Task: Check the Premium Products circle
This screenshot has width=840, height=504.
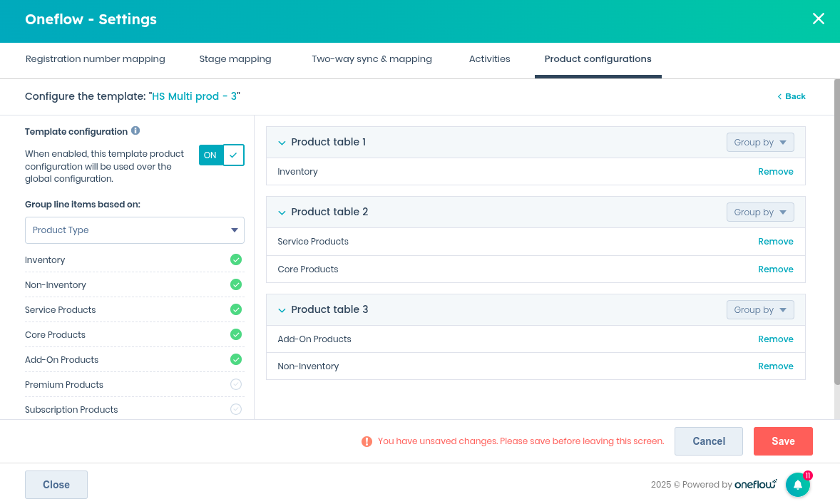Action: 236,384
